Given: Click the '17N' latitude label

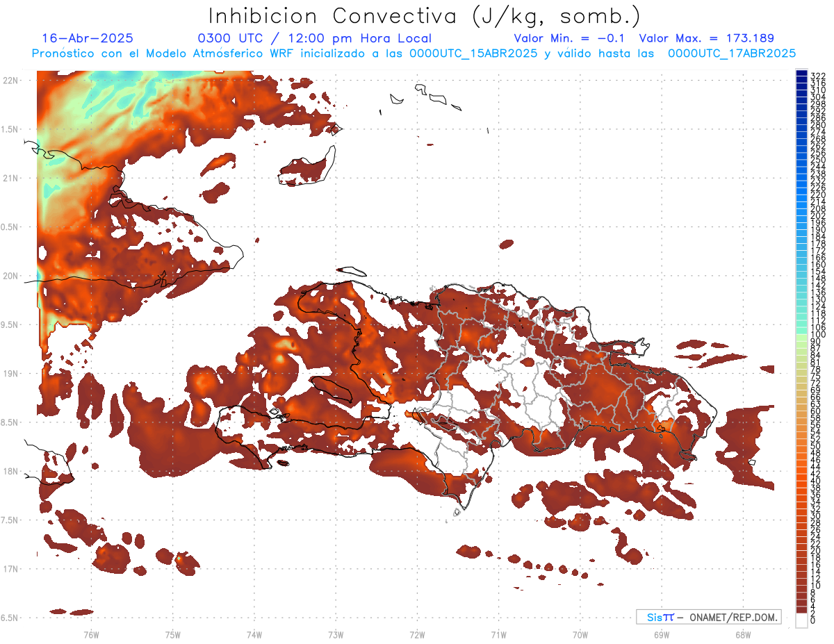Looking at the screenshot, I should 11,569.
